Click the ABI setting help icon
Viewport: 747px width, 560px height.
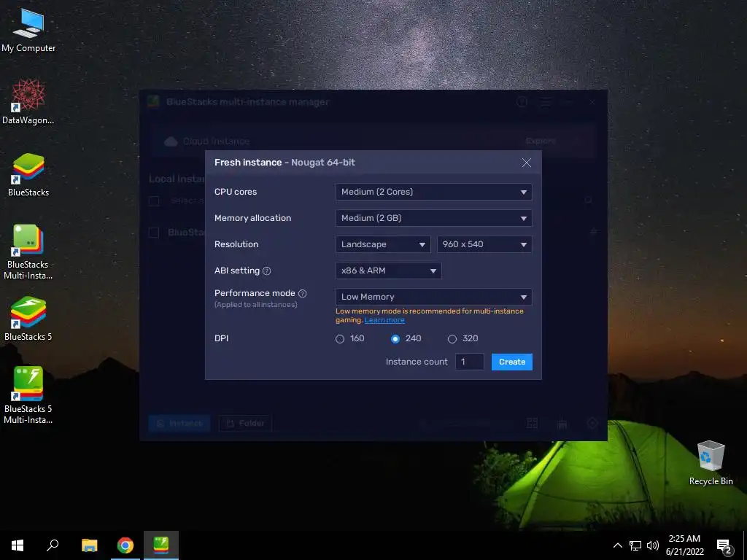point(267,271)
